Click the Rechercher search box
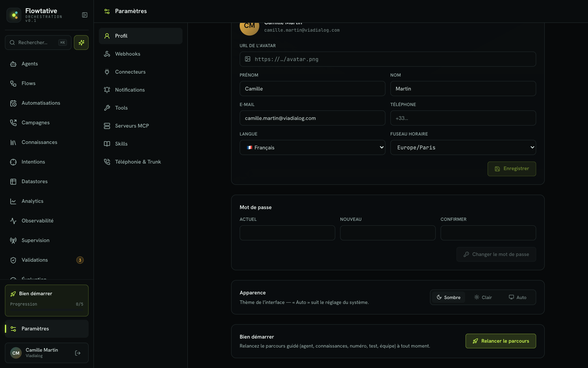588x368 pixels. click(38, 43)
